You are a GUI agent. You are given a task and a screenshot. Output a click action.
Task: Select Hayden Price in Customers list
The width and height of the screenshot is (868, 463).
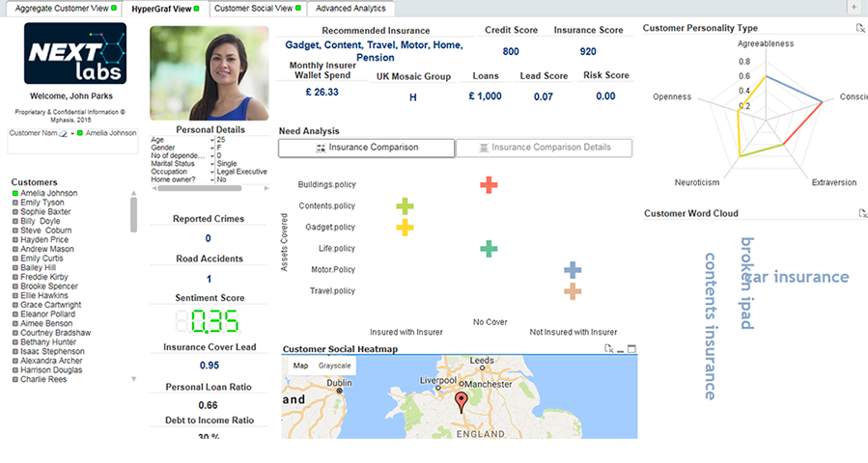click(x=44, y=240)
